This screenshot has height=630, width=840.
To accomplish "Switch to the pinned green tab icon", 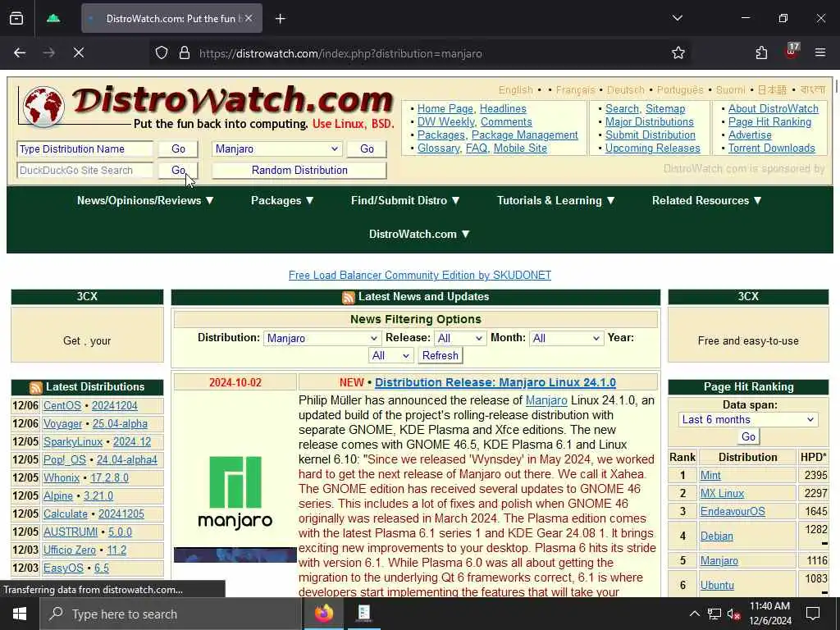I will click(x=53, y=19).
